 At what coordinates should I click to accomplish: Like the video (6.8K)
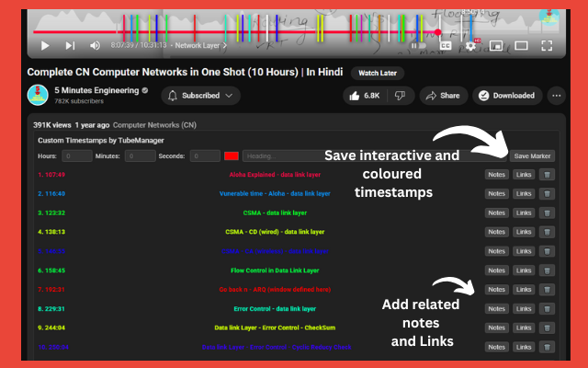tap(365, 96)
